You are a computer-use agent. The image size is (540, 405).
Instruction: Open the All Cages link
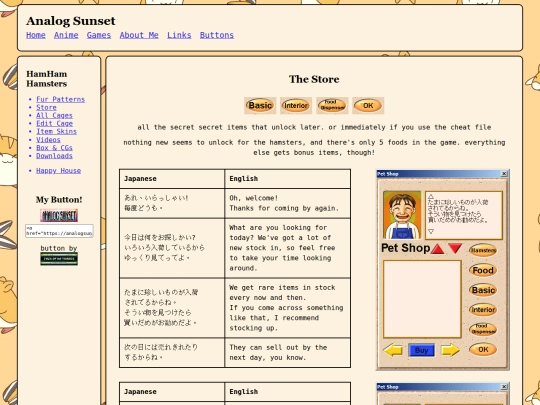(54, 115)
